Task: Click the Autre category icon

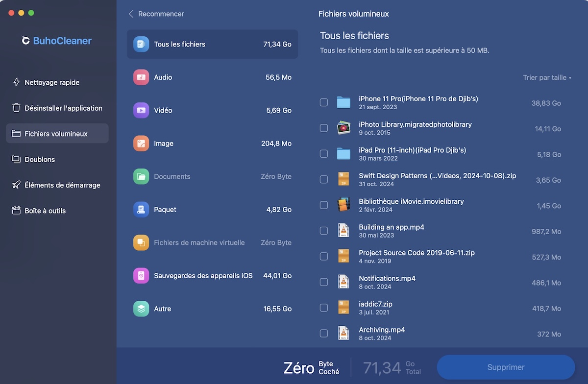Action: [x=141, y=309]
